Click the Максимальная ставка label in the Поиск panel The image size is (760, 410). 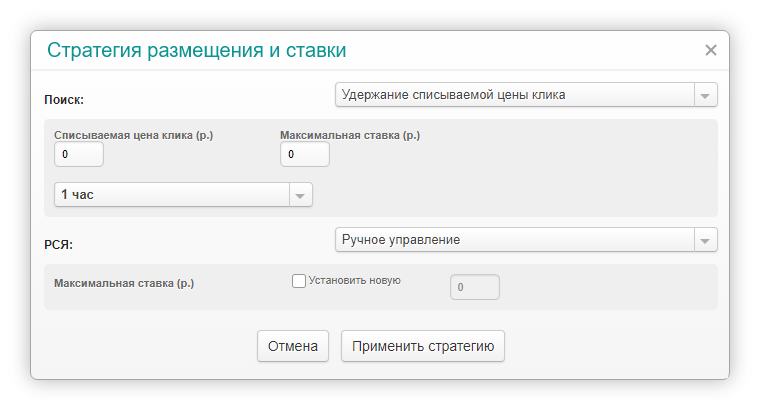[x=350, y=135]
